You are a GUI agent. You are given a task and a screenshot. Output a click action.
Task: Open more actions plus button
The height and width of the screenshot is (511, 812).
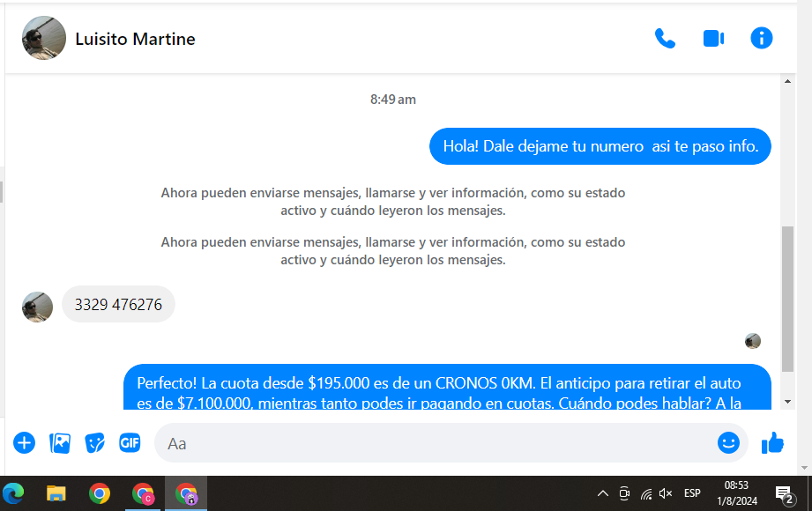24,443
